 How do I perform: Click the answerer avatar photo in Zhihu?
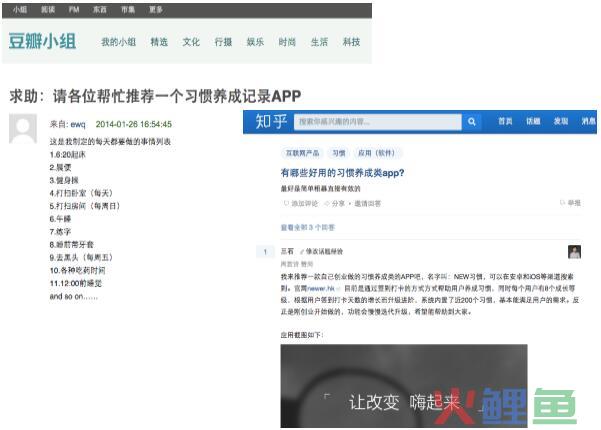click(574, 252)
